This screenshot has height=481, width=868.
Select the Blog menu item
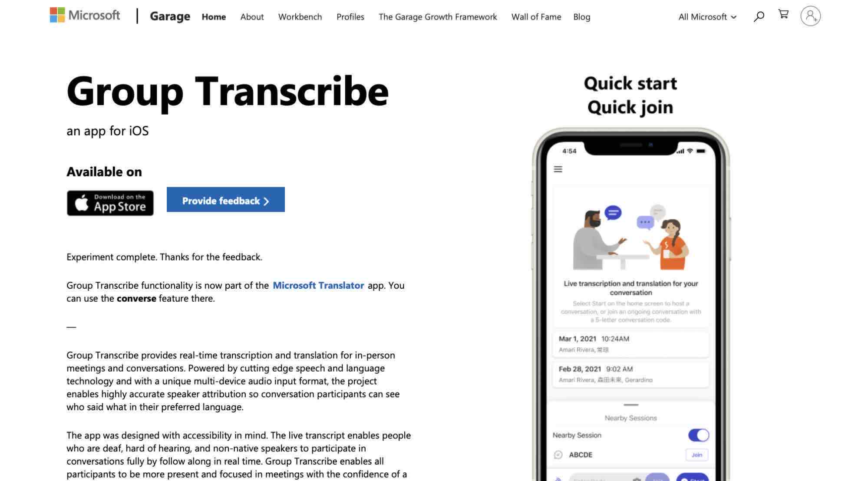pyautogui.click(x=581, y=15)
